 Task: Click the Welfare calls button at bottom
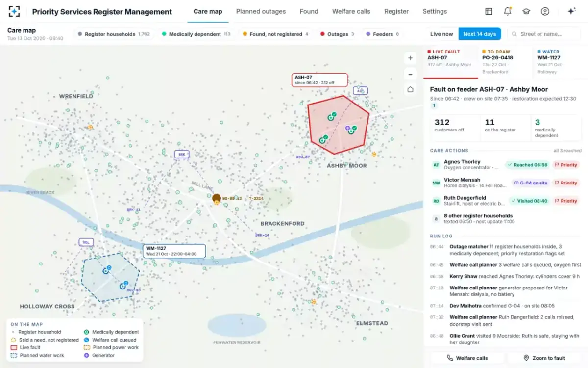[467, 358]
